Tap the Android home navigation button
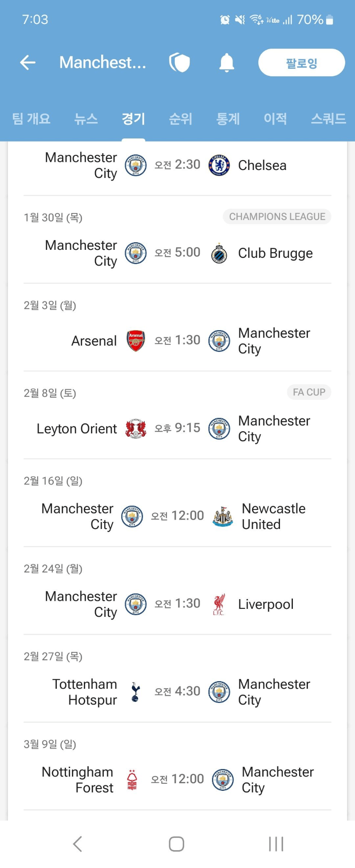The height and width of the screenshot is (868, 355). 177,844
